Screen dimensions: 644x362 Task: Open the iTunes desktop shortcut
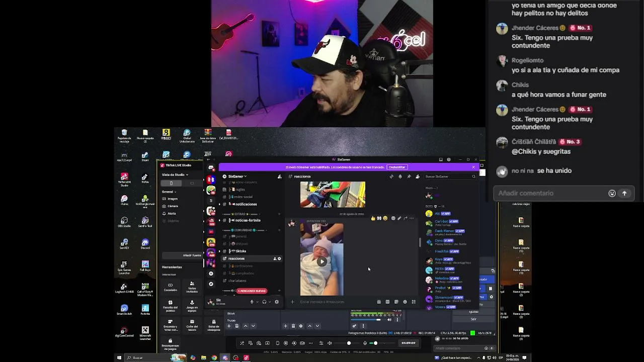click(x=124, y=200)
